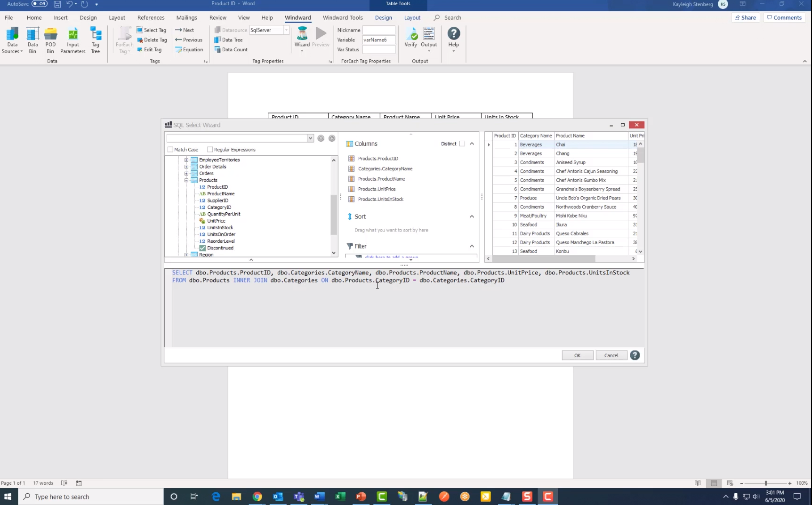Open help in the SQL Select Wizard dialog

[x=635, y=355]
